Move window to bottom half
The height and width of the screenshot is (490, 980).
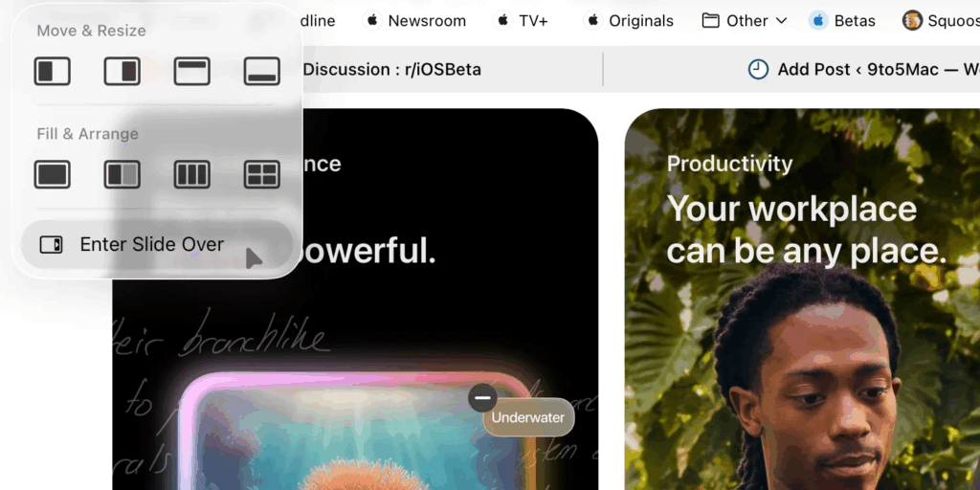[x=261, y=71]
